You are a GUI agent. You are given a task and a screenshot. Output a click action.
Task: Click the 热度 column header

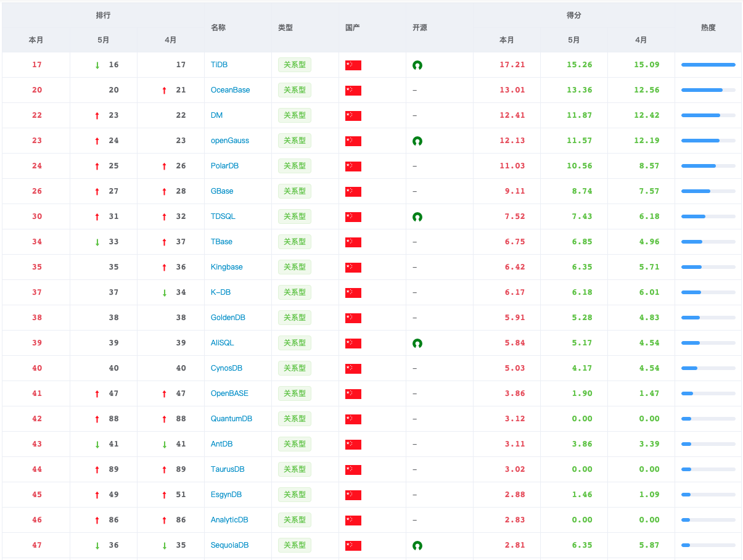point(708,28)
